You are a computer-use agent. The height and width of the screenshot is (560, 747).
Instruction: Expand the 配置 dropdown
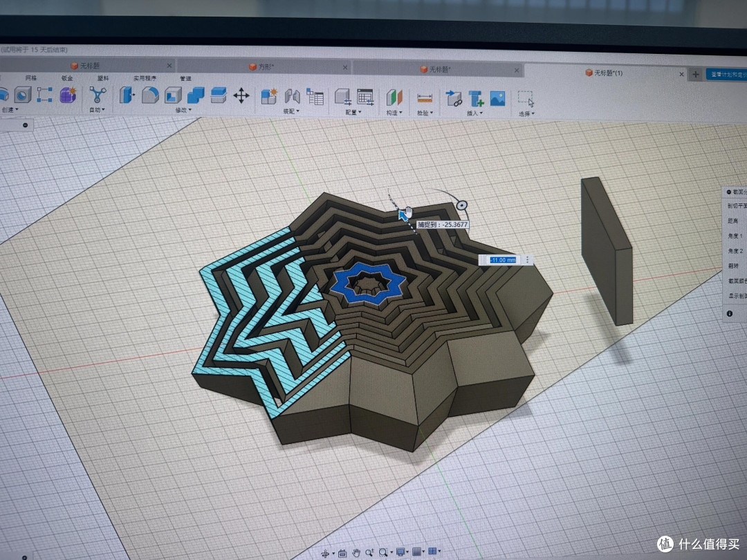pos(353,113)
